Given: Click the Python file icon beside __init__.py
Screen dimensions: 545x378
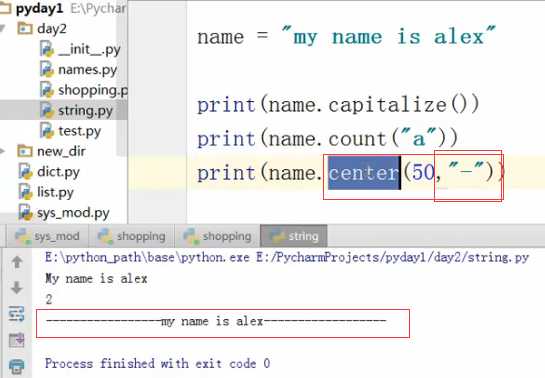Looking at the screenshot, I should [x=47, y=49].
